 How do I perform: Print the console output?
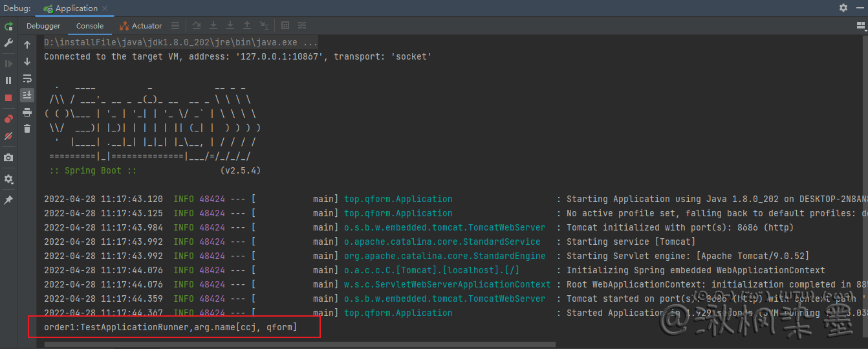[27, 112]
